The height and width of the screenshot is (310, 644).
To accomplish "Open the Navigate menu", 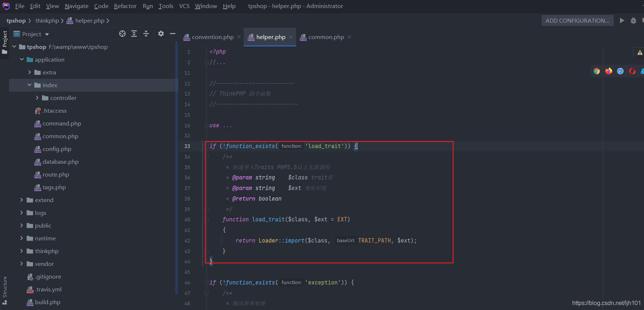I will pyautogui.click(x=76, y=6).
